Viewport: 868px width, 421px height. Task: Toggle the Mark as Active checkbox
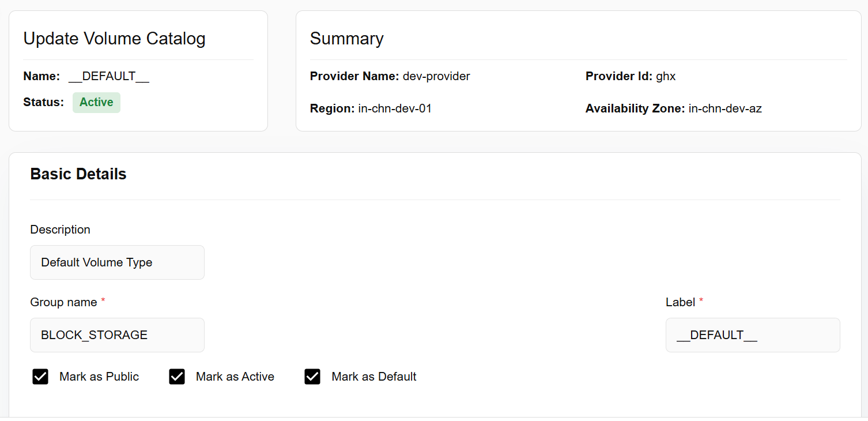pyautogui.click(x=177, y=377)
